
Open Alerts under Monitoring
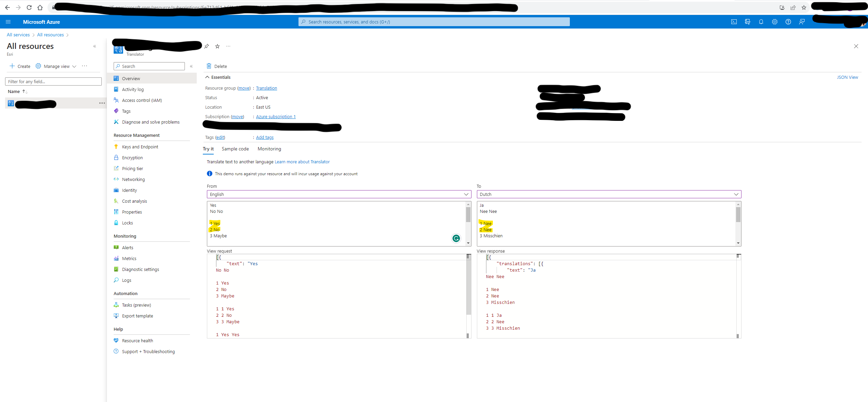(128, 248)
